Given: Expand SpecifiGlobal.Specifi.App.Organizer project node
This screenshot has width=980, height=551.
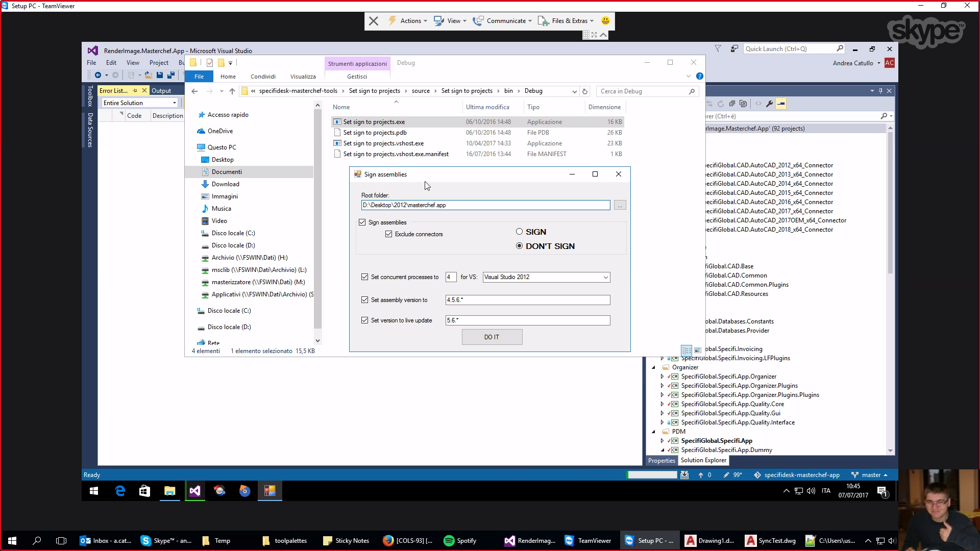Looking at the screenshot, I should [663, 377].
